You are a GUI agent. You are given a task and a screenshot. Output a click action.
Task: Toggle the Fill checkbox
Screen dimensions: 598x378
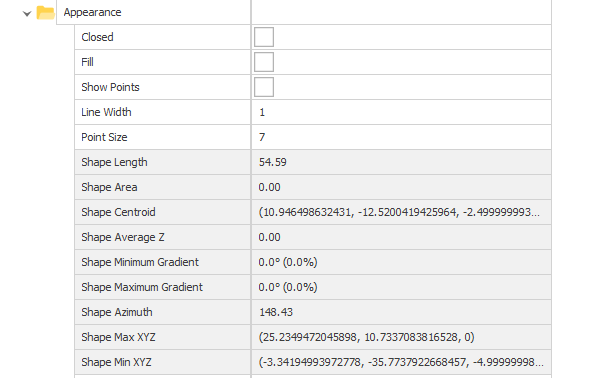click(264, 62)
